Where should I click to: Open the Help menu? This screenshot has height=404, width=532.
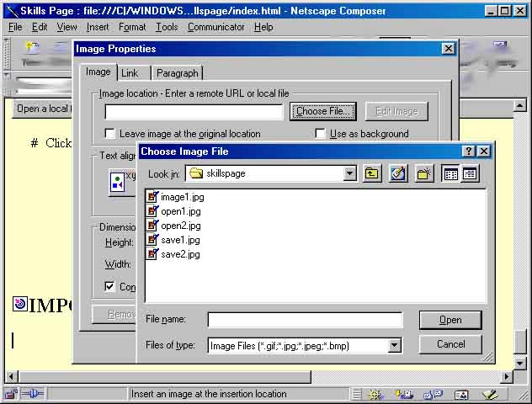(x=263, y=27)
